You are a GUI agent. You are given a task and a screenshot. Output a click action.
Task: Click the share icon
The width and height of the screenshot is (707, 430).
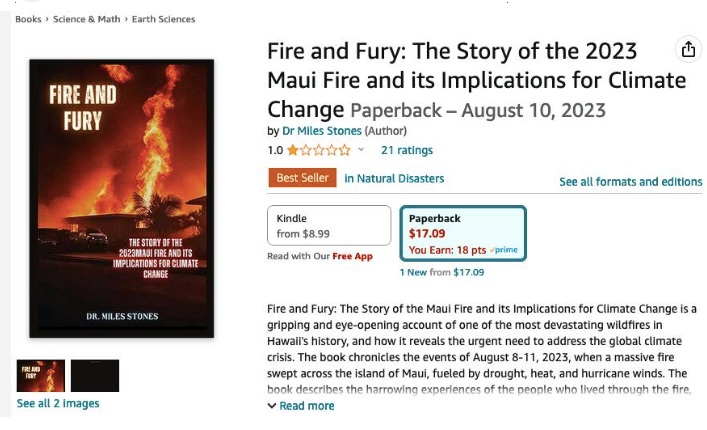click(688, 50)
